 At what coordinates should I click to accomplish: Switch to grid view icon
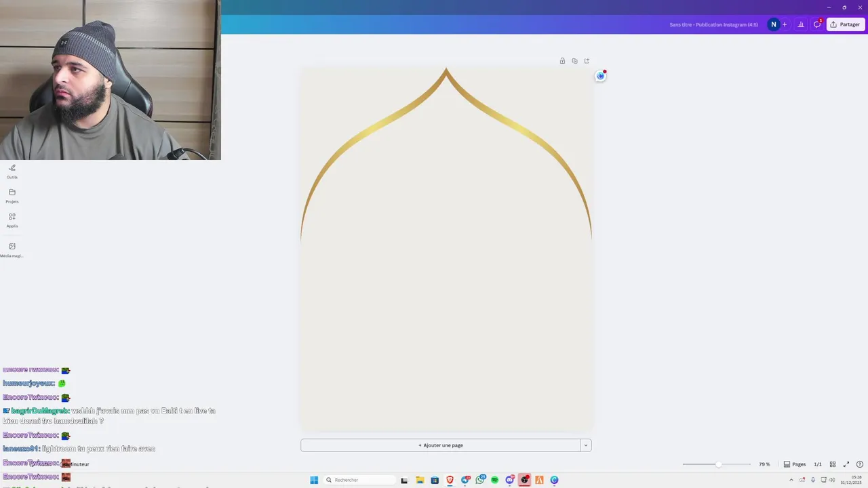pyautogui.click(x=833, y=464)
